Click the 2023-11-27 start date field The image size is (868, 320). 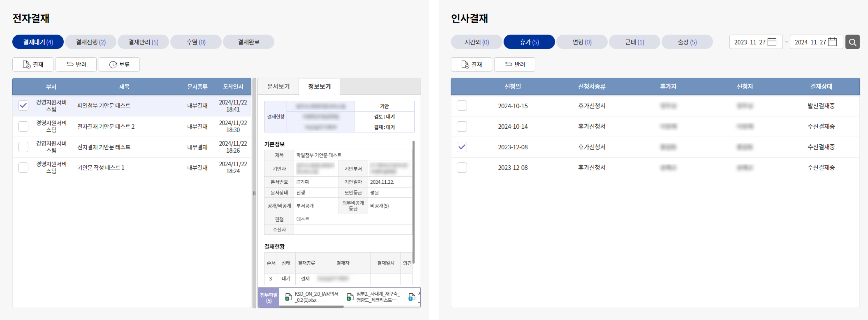click(749, 42)
